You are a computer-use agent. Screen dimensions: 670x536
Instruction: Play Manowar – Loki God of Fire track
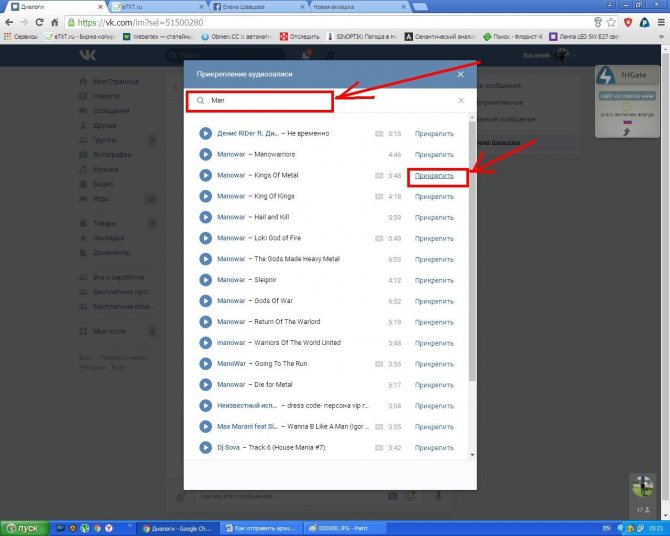[206, 238]
